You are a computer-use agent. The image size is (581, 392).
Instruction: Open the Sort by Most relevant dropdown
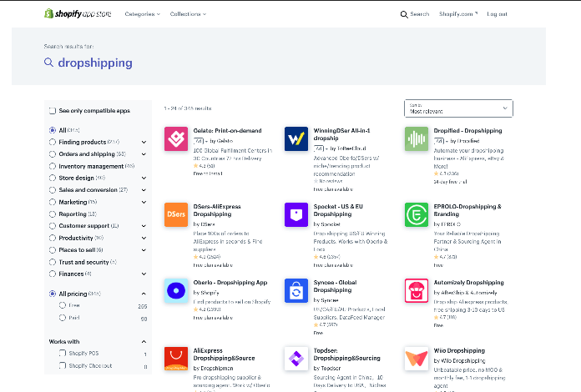(x=458, y=108)
